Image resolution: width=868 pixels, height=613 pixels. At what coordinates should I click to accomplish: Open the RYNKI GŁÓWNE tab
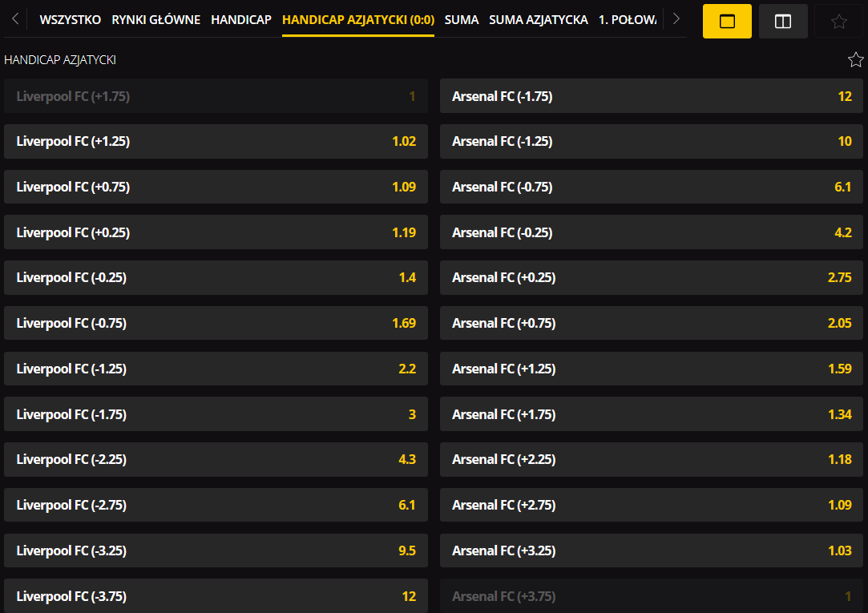tap(156, 20)
